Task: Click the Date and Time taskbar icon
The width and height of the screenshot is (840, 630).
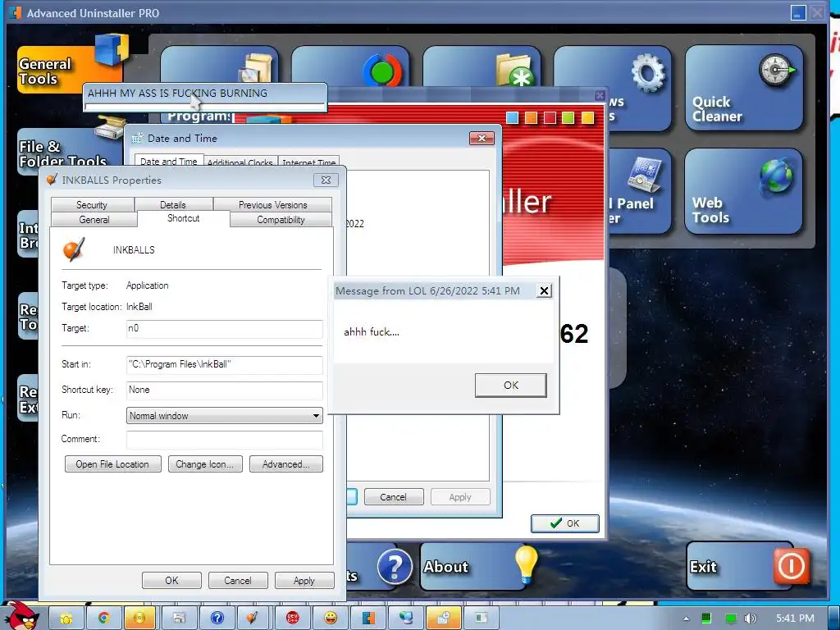Action: click(444, 619)
